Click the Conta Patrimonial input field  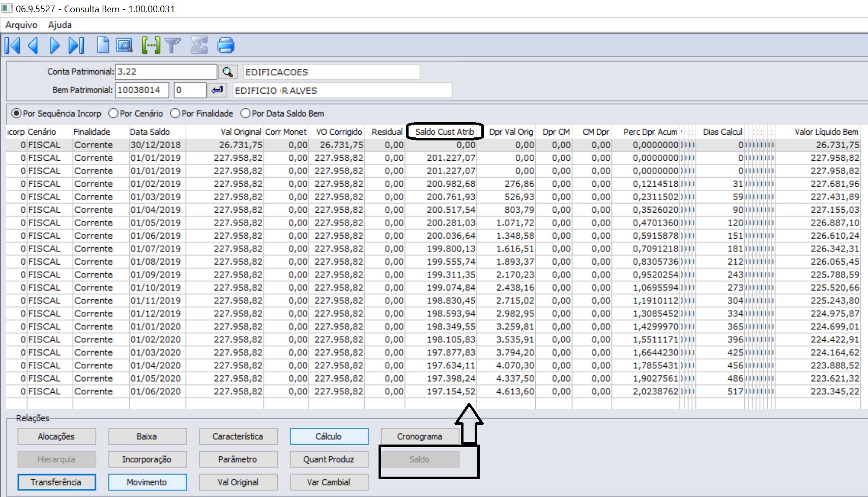[166, 72]
